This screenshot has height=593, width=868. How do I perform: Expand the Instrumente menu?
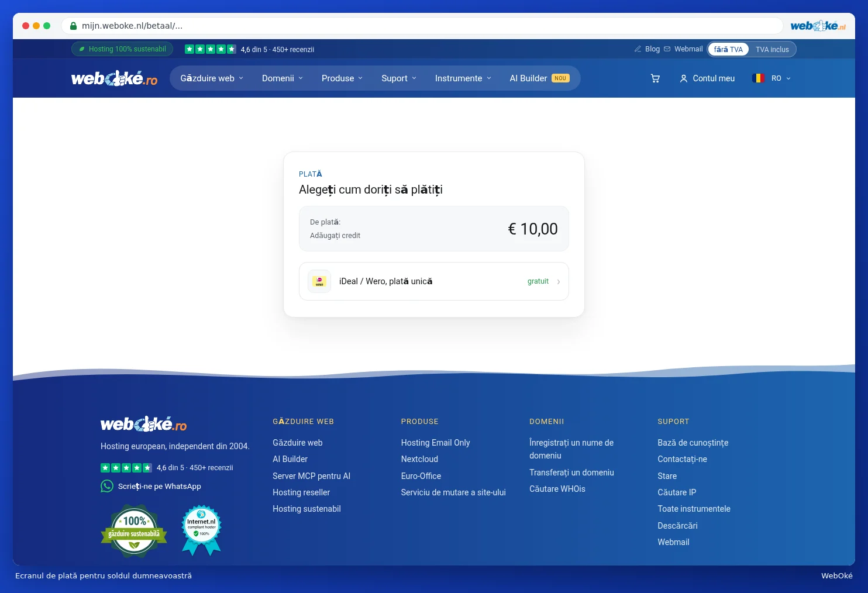pos(463,78)
